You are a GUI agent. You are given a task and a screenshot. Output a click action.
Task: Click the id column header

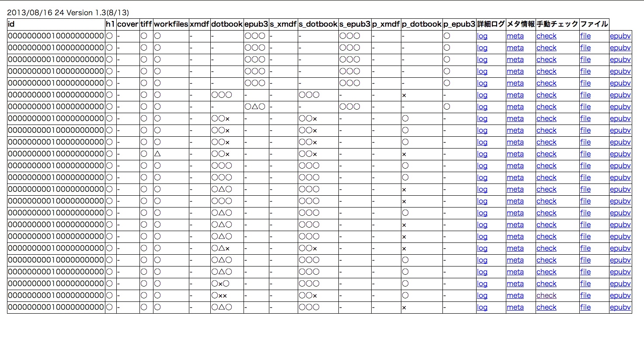[x=12, y=24]
